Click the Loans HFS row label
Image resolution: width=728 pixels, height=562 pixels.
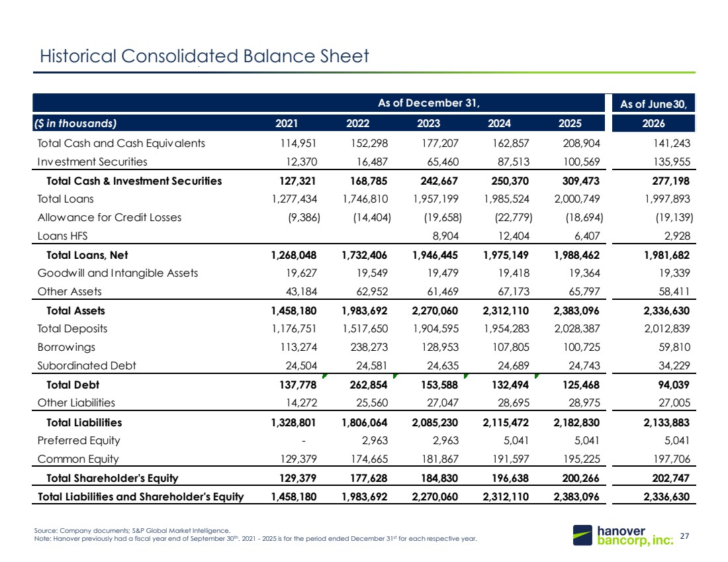[62, 236]
